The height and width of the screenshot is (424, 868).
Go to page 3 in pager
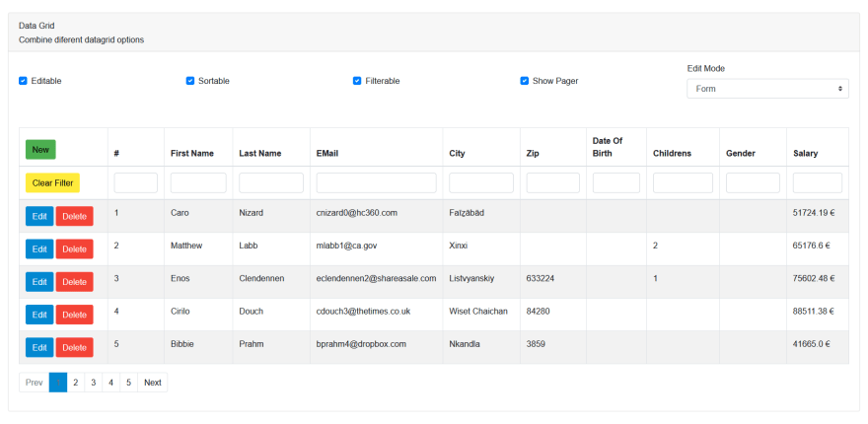[94, 383]
